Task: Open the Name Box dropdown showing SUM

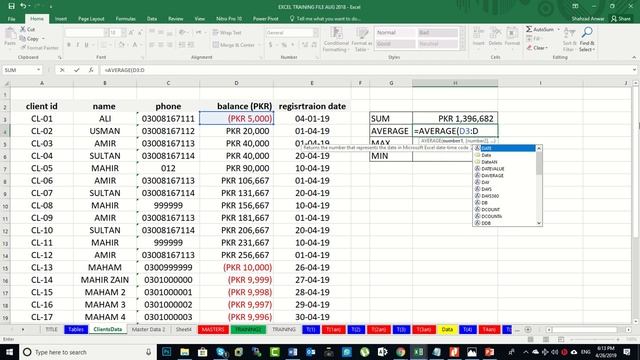Action: tap(38, 70)
